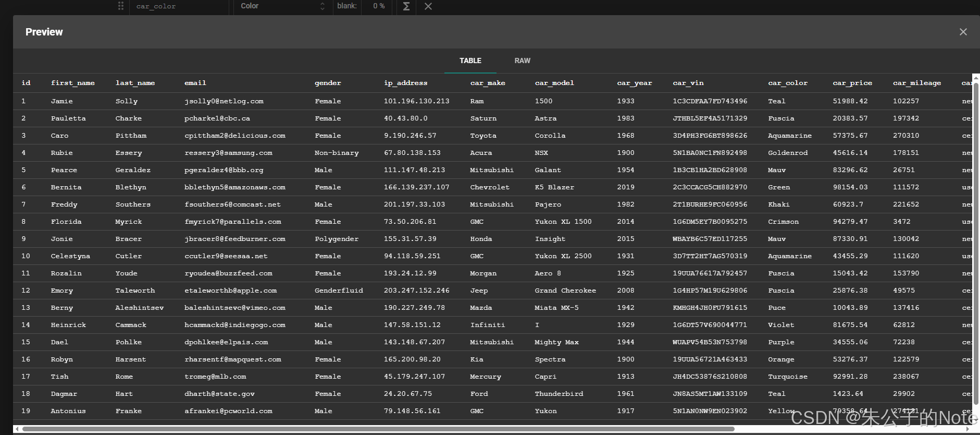This screenshot has height=435, width=980.
Task: Click the car_make column header
Action: pyautogui.click(x=488, y=83)
